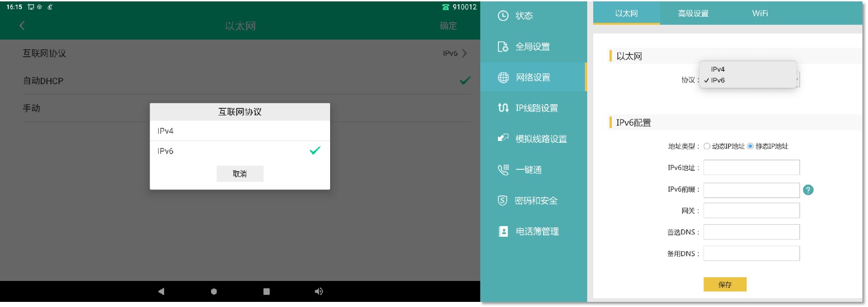Image resolution: width=868 pixels, height=307 pixels.
Task: Switch to the 以太网 tab in web page
Action: pos(626,13)
